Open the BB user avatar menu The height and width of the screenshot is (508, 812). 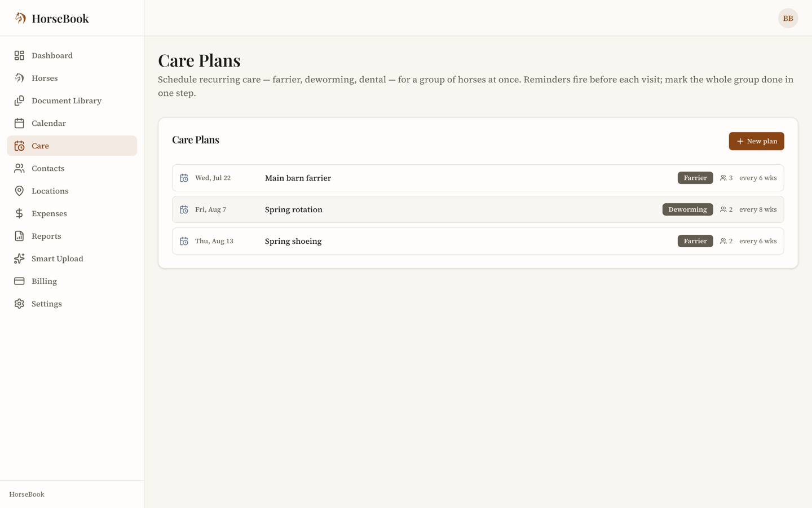click(788, 18)
